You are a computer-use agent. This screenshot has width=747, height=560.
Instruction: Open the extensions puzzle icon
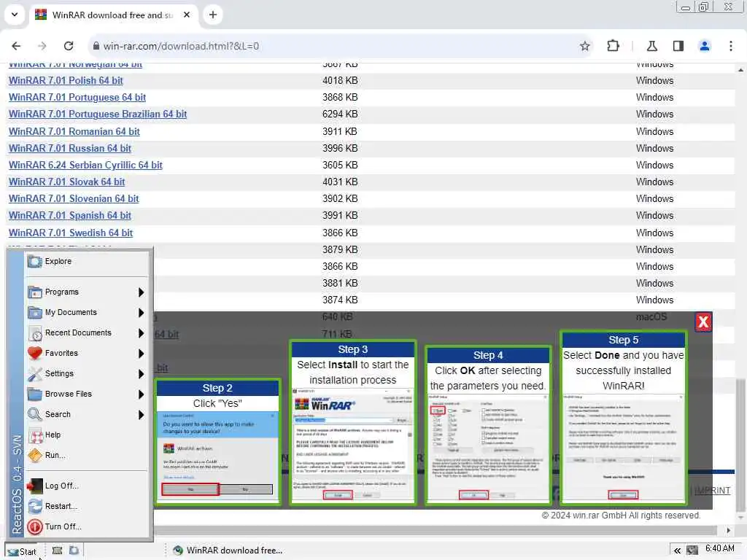point(613,46)
